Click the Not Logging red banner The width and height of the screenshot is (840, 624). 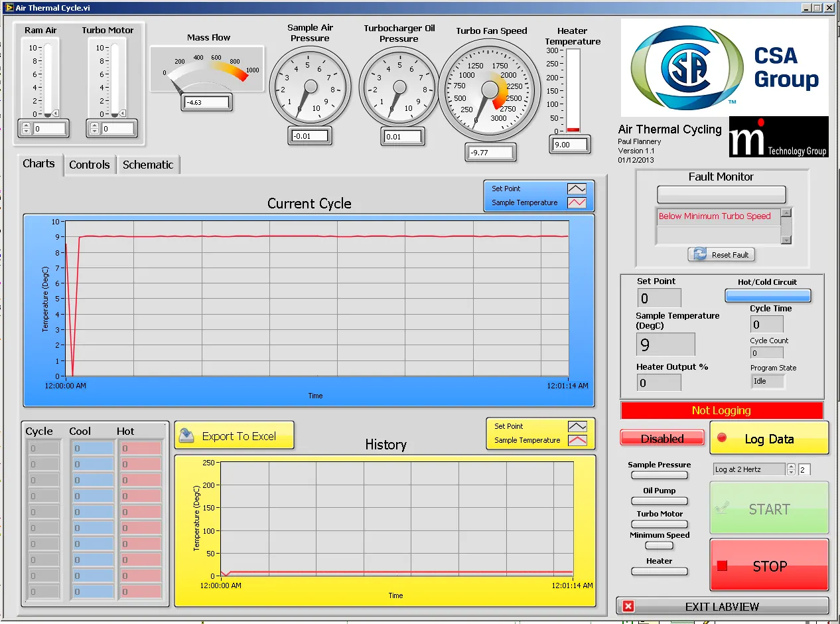click(721, 410)
